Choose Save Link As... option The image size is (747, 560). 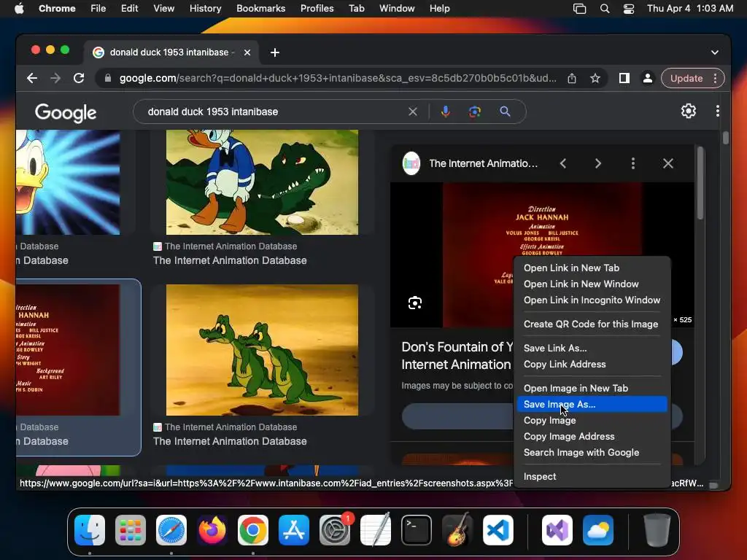click(x=592, y=348)
